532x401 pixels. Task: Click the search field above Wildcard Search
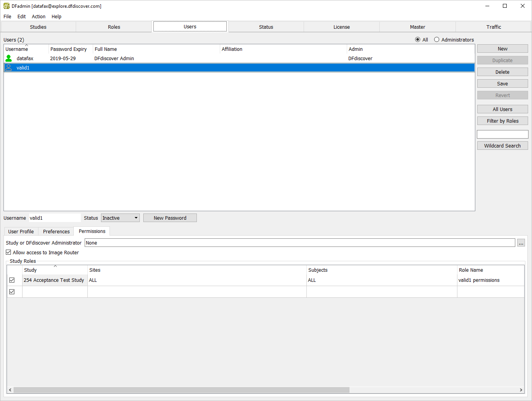click(x=502, y=134)
